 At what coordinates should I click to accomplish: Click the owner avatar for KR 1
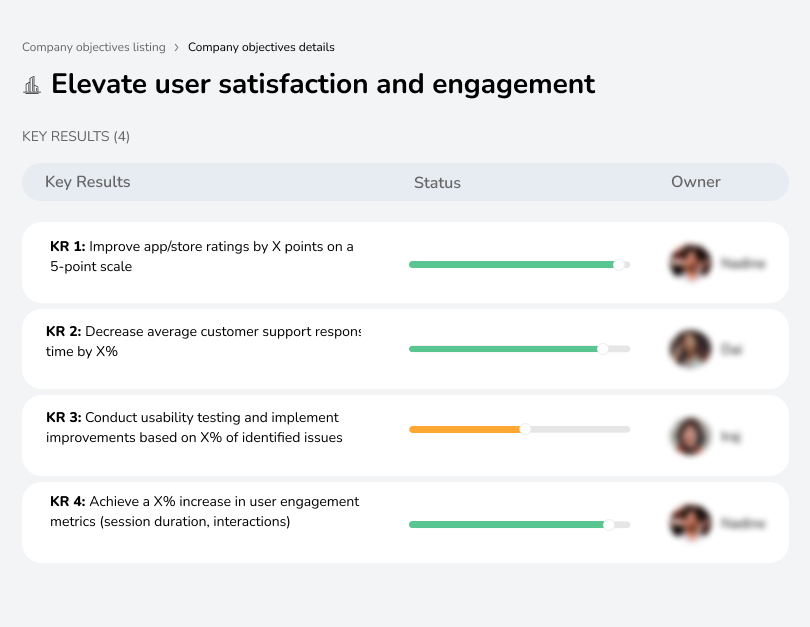(690, 262)
